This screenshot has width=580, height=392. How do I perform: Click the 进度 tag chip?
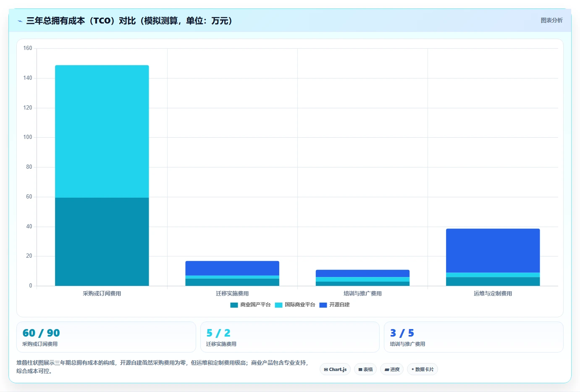tap(392, 369)
